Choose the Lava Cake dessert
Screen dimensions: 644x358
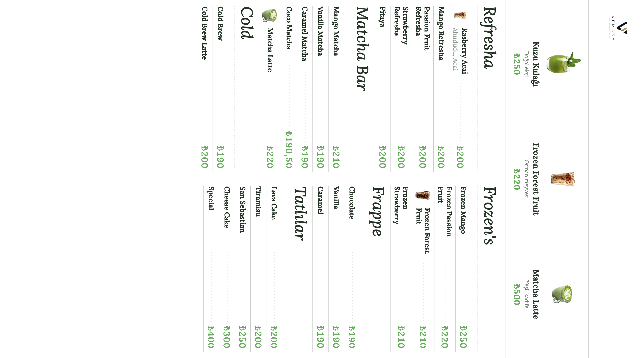click(274, 203)
